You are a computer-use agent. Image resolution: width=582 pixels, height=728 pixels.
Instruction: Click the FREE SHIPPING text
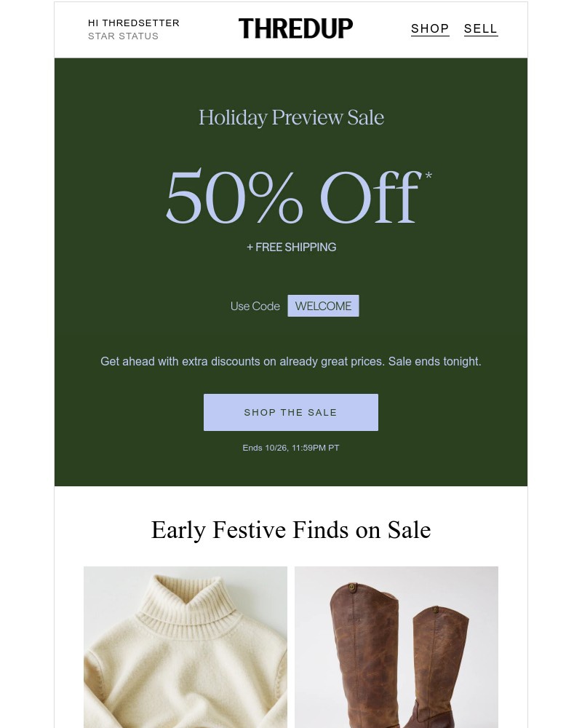click(291, 247)
